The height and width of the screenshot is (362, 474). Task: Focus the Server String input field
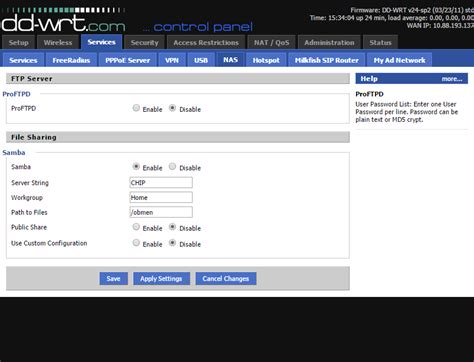(161, 182)
